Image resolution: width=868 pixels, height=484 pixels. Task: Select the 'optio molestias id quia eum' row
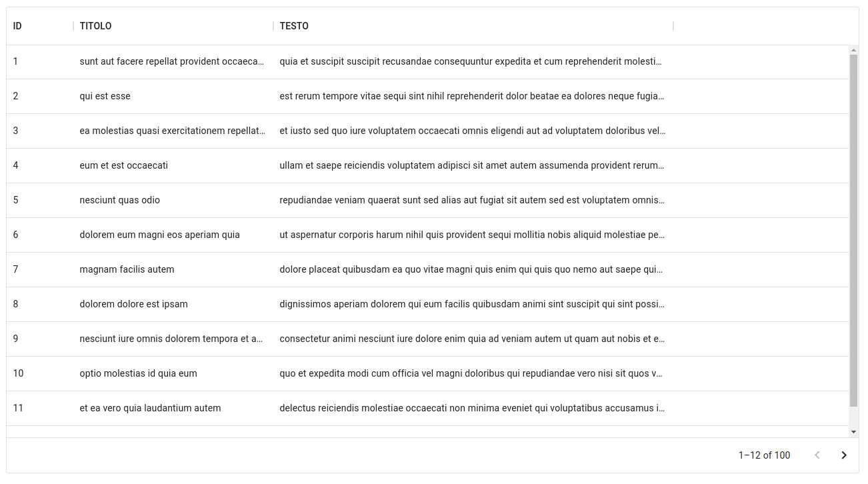tap(139, 373)
